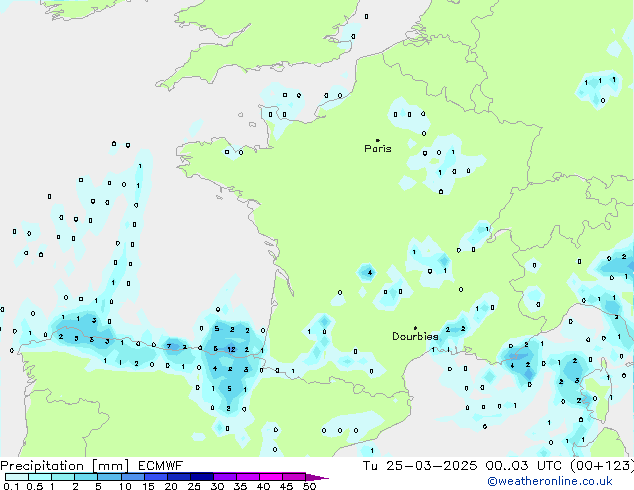Click the Dourbies location label
The height and width of the screenshot is (490, 634).
click(415, 336)
